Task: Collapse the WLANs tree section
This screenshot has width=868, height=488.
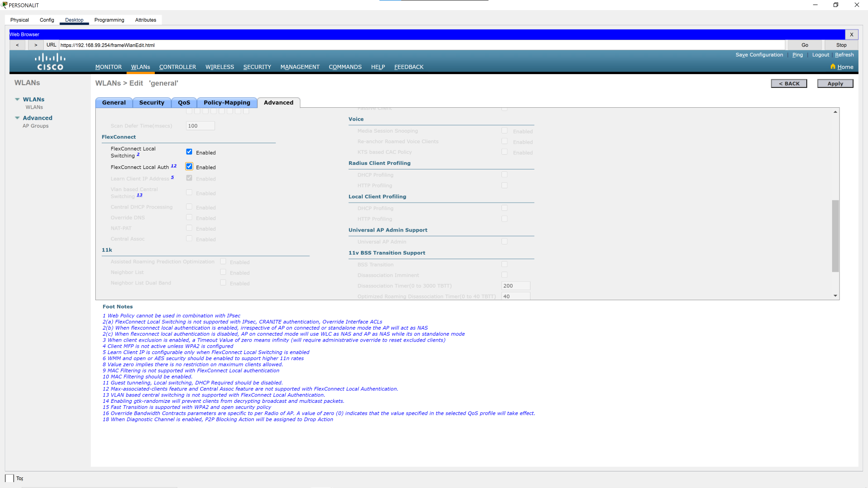Action: pyautogui.click(x=17, y=99)
